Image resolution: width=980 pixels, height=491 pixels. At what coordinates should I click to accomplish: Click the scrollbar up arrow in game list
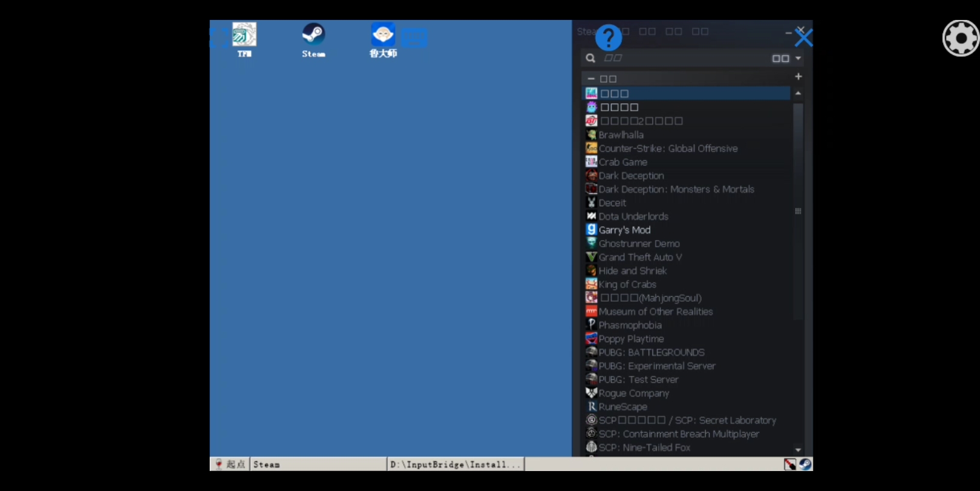(799, 93)
